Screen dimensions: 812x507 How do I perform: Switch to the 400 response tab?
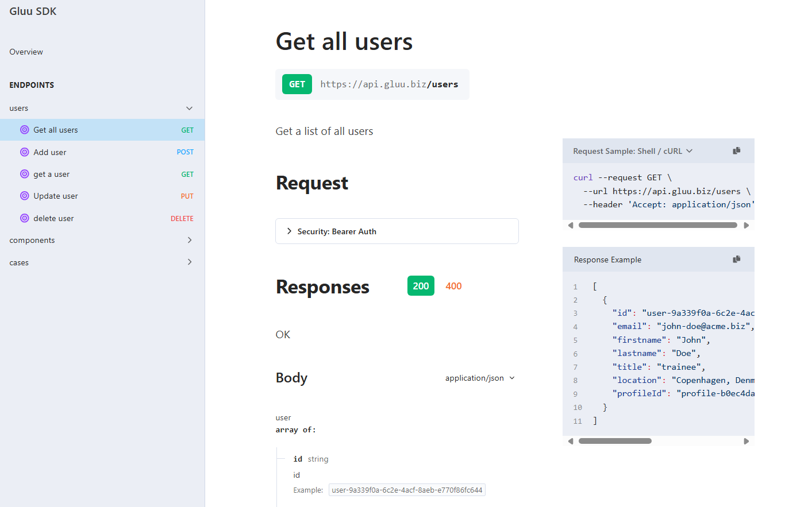pyautogui.click(x=453, y=286)
